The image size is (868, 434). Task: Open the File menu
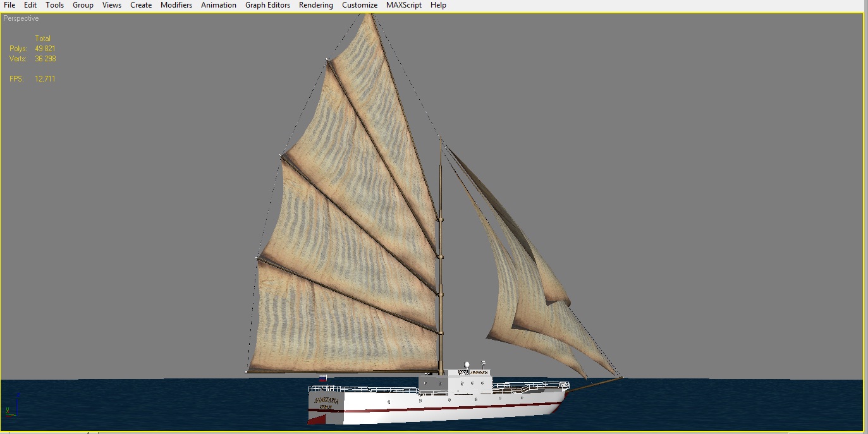pos(9,5)
